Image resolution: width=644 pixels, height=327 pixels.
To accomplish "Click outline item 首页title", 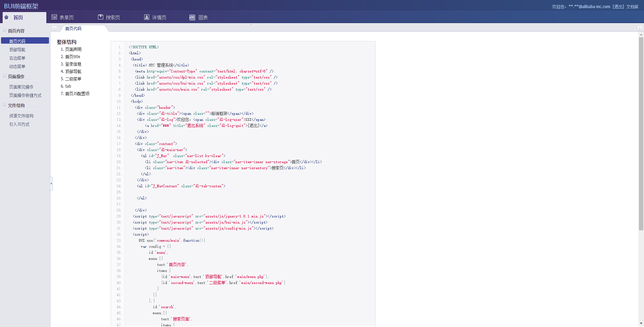I will 72,57.
